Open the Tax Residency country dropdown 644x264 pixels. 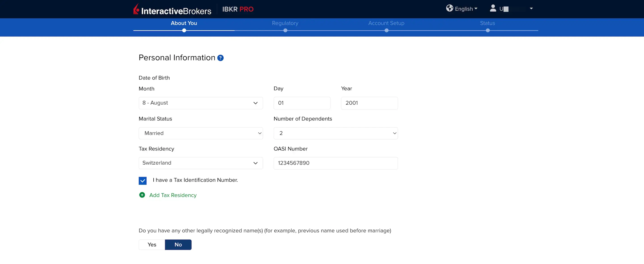click(201, 163)
